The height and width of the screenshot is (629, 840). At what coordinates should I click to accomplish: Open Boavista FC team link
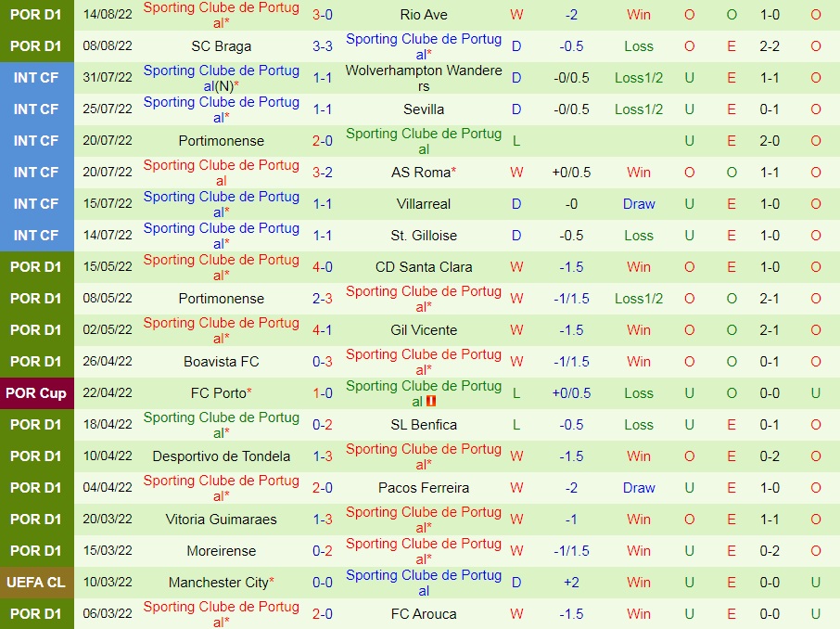tap(222, 362)
